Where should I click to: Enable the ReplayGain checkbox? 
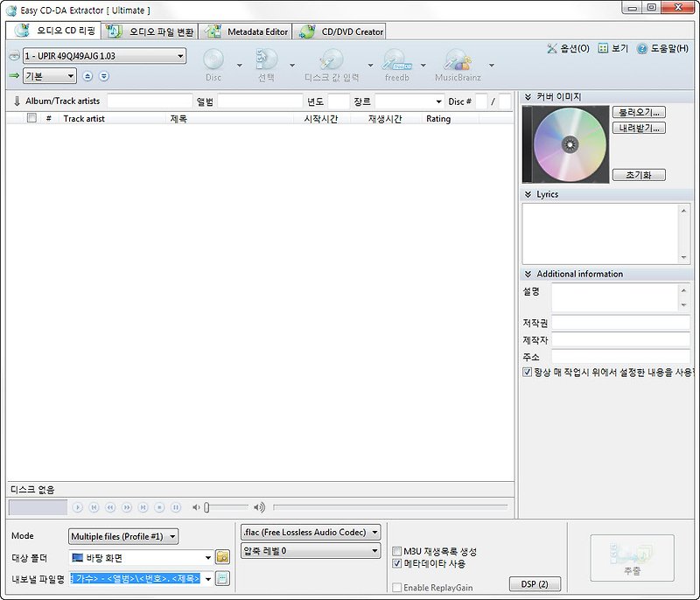point(397,588)
